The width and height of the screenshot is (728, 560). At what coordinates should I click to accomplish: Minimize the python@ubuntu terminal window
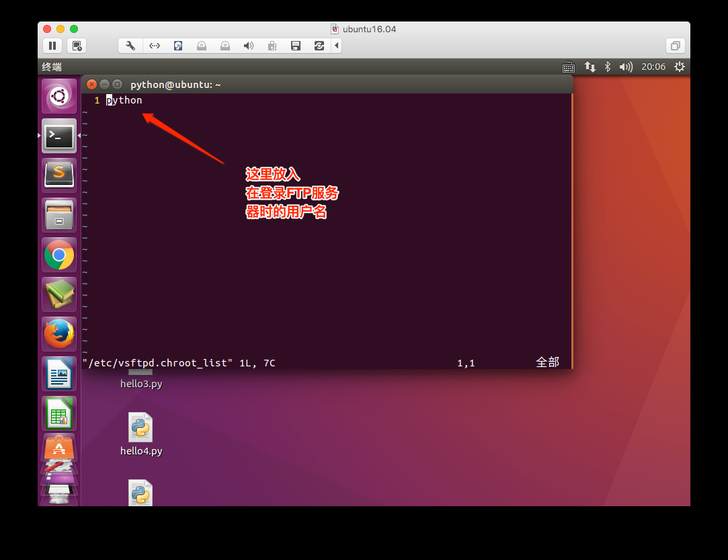coord(104,84)
